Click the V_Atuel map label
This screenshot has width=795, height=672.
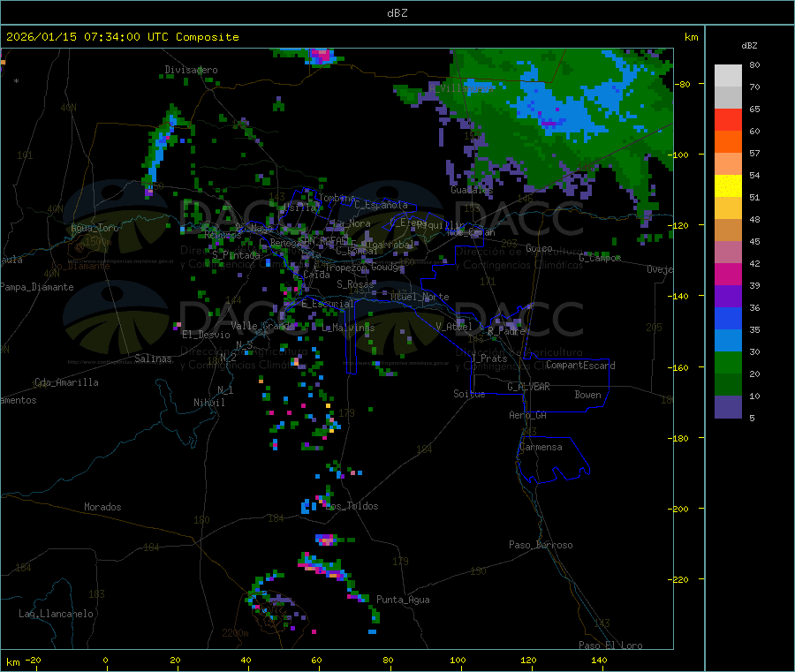(x=454, y=327)
